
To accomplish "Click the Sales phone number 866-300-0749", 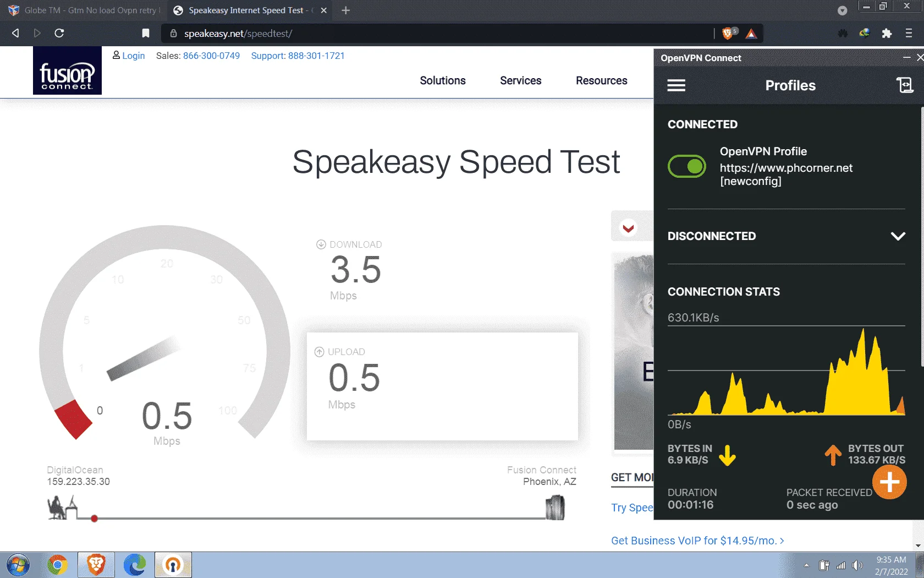I will click(x=211, y=56).
